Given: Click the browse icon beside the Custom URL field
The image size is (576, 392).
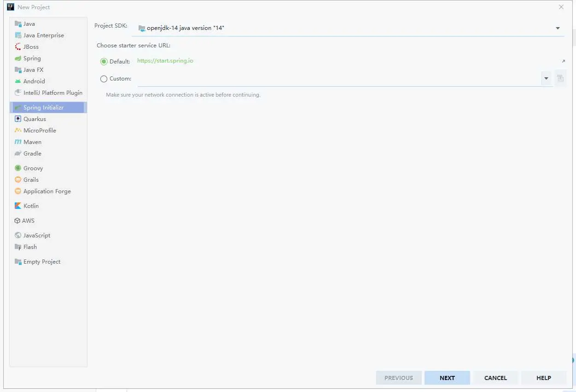Looking at the screenshot, I should (560, 78).
